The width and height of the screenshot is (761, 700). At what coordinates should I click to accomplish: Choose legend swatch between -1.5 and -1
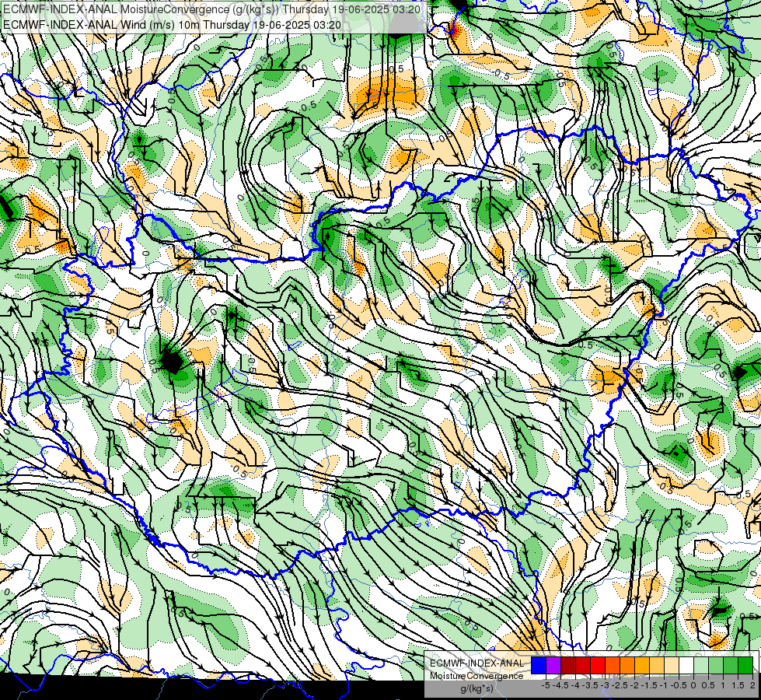[x=657, y=666]
